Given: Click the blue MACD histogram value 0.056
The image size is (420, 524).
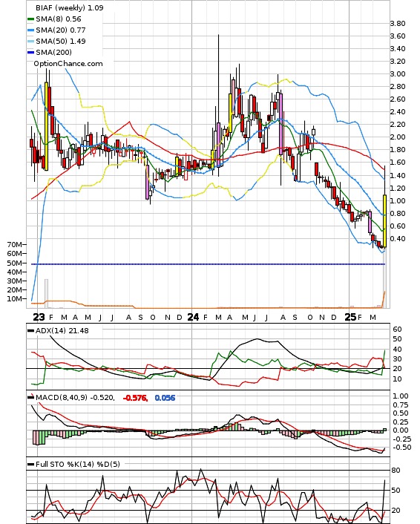Looking at the screenshot, I should (165, 398).
